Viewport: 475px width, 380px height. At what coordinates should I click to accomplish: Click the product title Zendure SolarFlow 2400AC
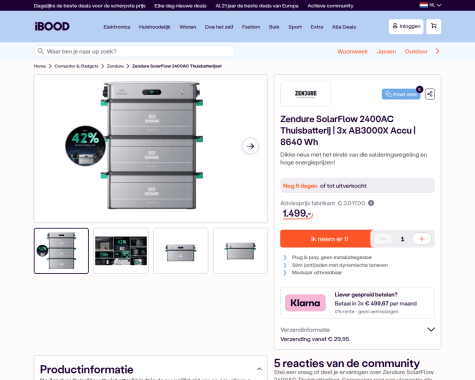[x=348, y=130]
